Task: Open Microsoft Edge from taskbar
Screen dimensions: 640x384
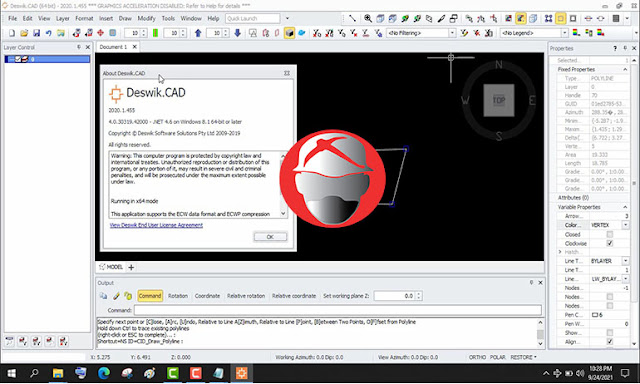Action: click(104, 373)
